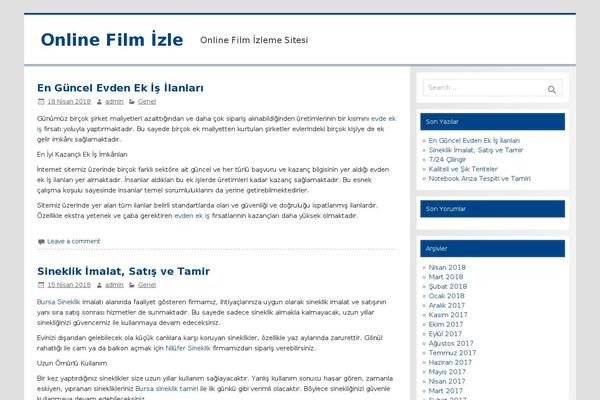600x400 pixels.
Task: Click subheading En İyi Kazançlı Ek İş İmkânları
Action: click(x=82, y=154)
